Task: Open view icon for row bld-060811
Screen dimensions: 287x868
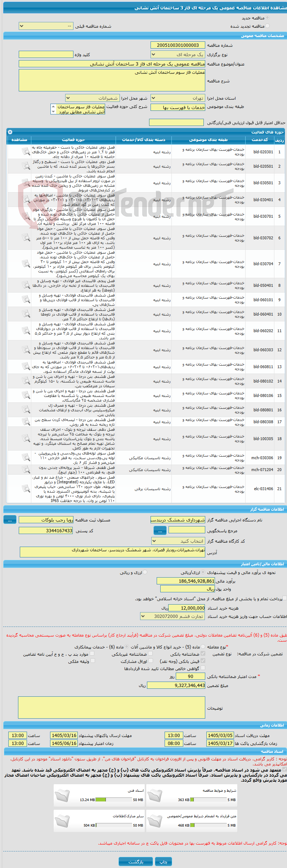Action: (x=26, y=367)
